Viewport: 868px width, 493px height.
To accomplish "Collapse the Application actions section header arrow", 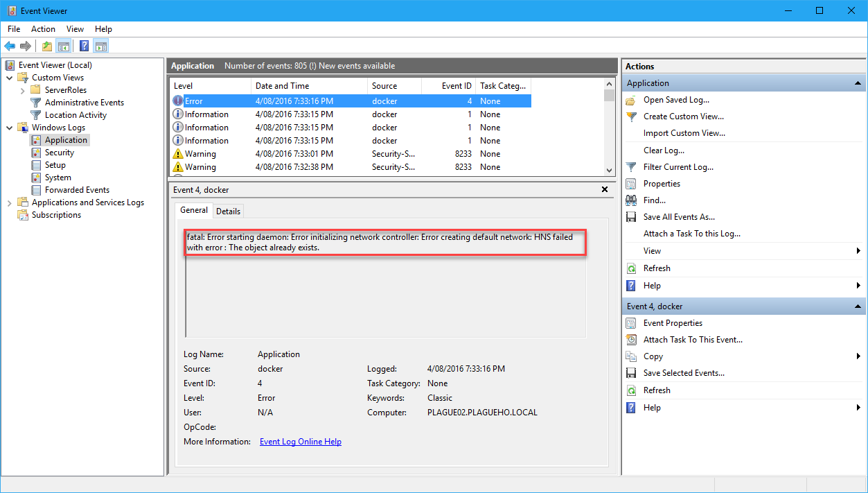I will [x=858, y=83].
